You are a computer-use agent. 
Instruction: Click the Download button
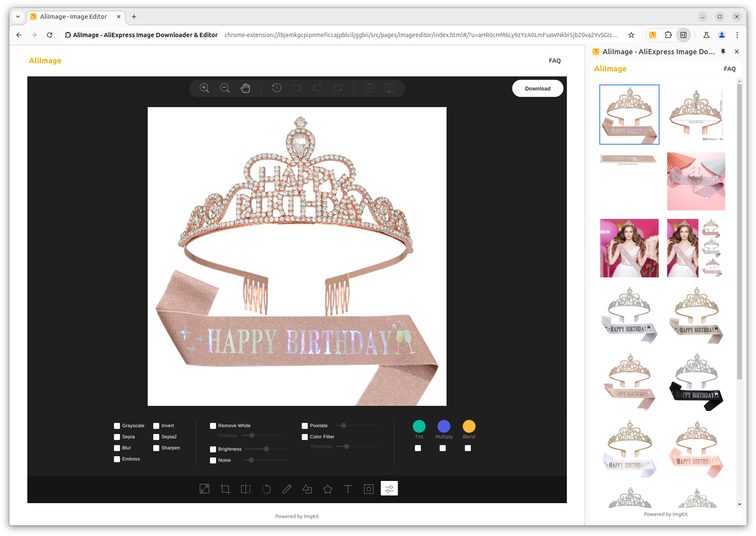[537, 88]
